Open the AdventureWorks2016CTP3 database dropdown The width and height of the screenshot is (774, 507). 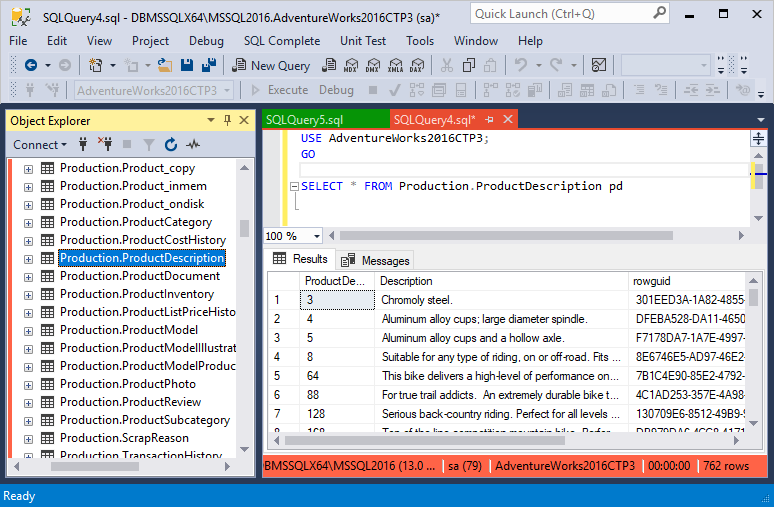pos(228,90)
